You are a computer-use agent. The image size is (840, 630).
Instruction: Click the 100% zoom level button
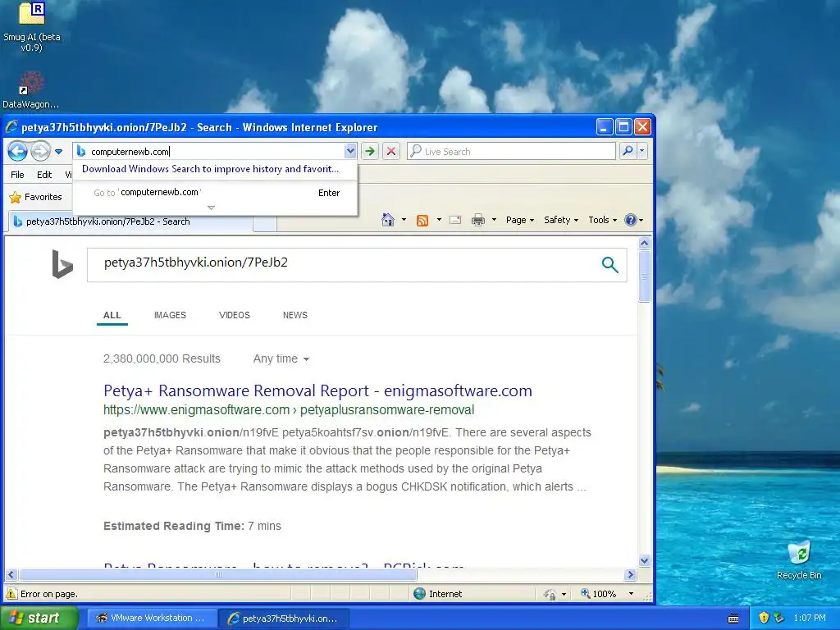599,594
